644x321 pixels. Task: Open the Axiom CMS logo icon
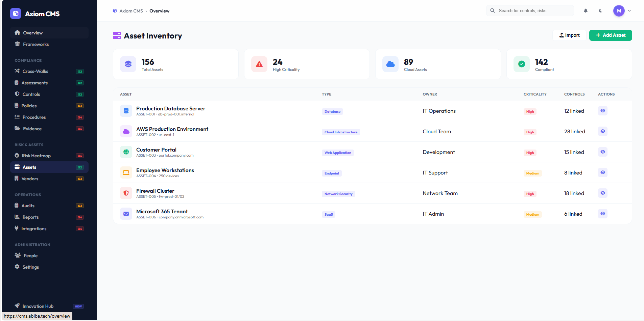point(15,14)
